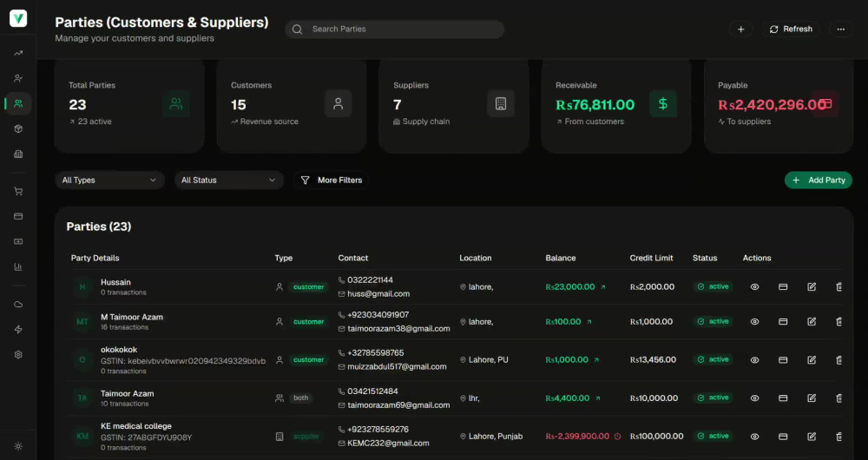Viewport: 868px width, 460px height.
Task: Refresh the parties list
Action: pos(791,30)
